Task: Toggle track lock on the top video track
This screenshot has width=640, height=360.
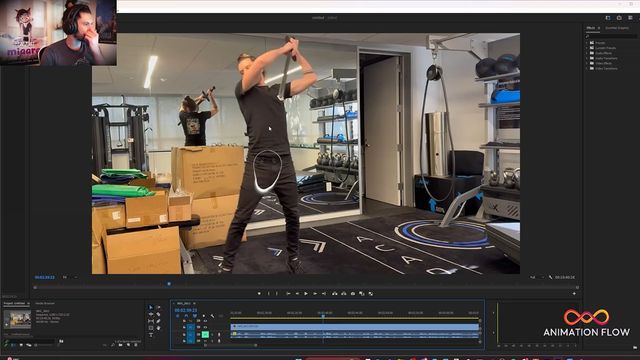Action: (x=184, y=321)
